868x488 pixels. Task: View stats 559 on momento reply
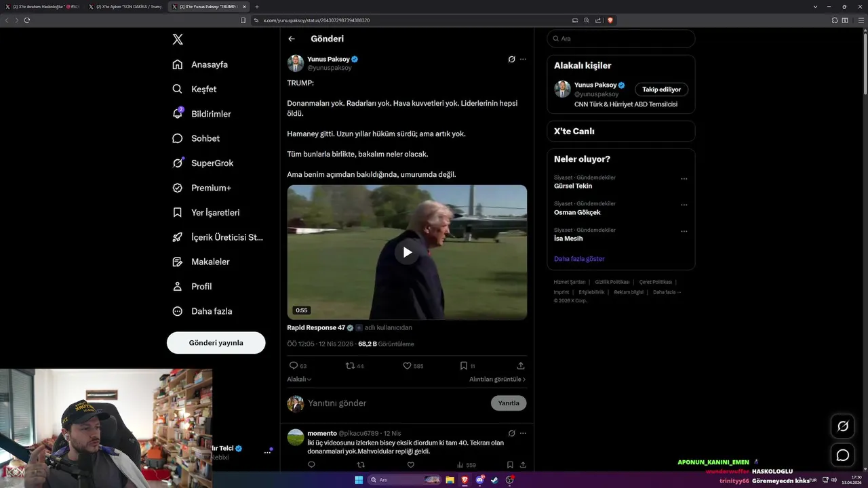click(x=467, y=465)
